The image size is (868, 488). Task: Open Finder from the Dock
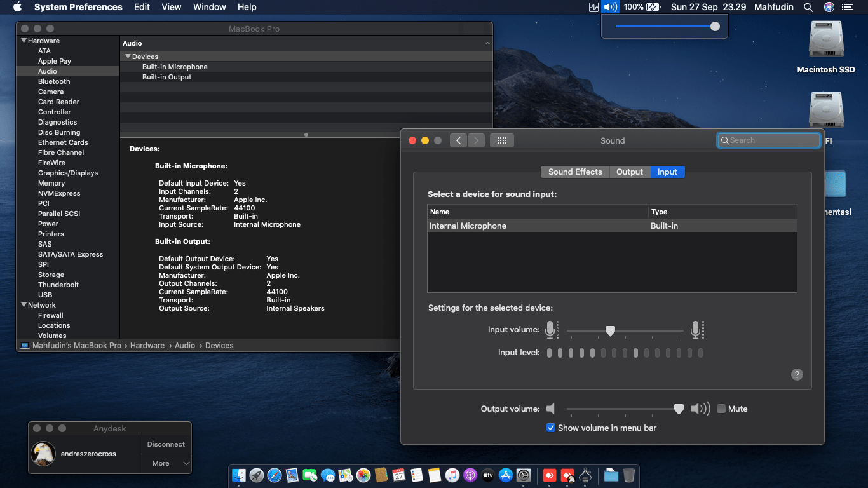point(239,475)
